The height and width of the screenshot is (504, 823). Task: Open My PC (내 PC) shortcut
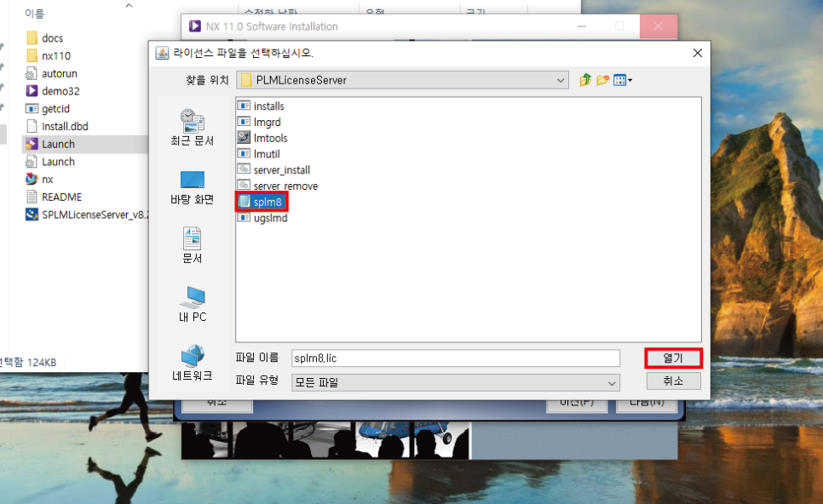(192, 304)
